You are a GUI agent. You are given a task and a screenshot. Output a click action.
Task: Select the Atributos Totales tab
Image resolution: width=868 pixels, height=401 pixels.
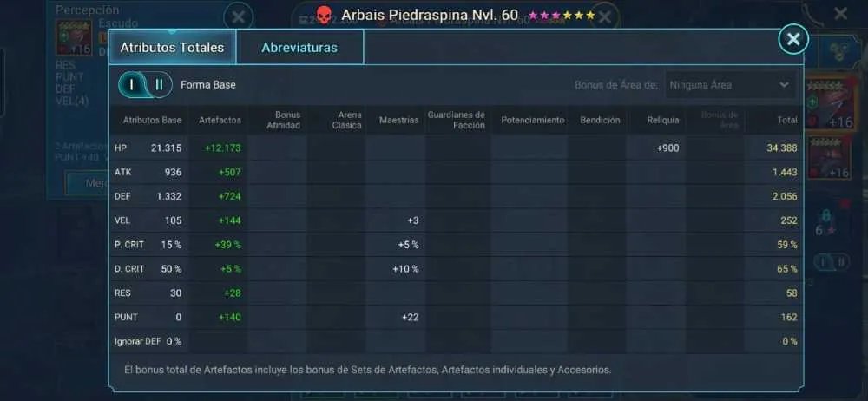tap(172, 47)
